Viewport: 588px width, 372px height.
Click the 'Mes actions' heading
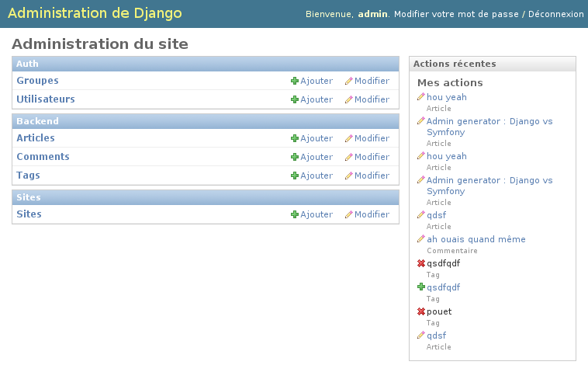pyautogui.click(x=450, y=82)
